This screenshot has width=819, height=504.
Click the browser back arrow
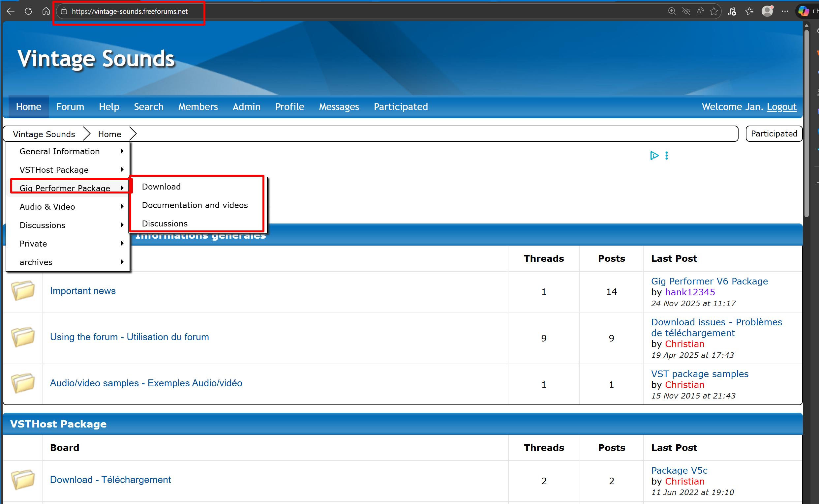coord(10,11)
